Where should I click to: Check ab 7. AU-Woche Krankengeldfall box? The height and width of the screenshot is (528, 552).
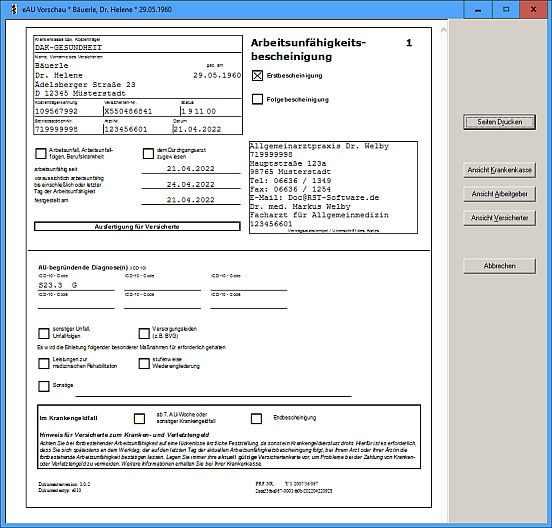pos(139,419)
